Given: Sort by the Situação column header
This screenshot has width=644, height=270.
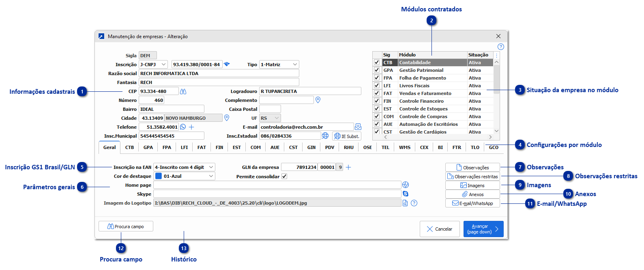Looking at the screenshot, I should pyautogui.click(x=480, y=55).
